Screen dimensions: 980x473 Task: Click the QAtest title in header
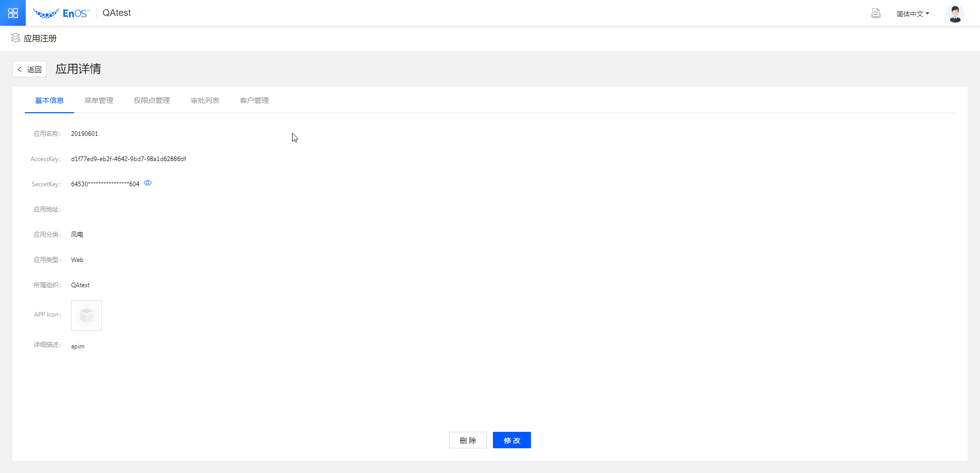[116, 13]
